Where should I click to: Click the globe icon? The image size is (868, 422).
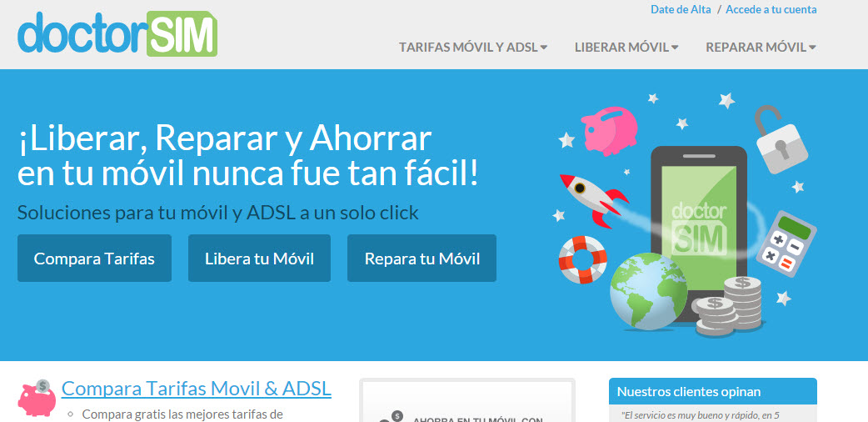pyautogui.click(x=648, y=291)
